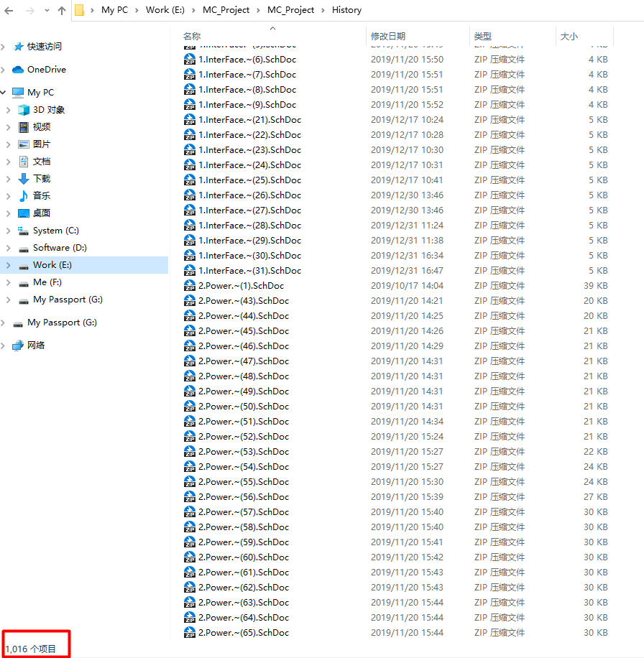This screenshot has height=658, width=644.
Task: Click the Software (D:) drive icon
Action: (x=24, y=249)
